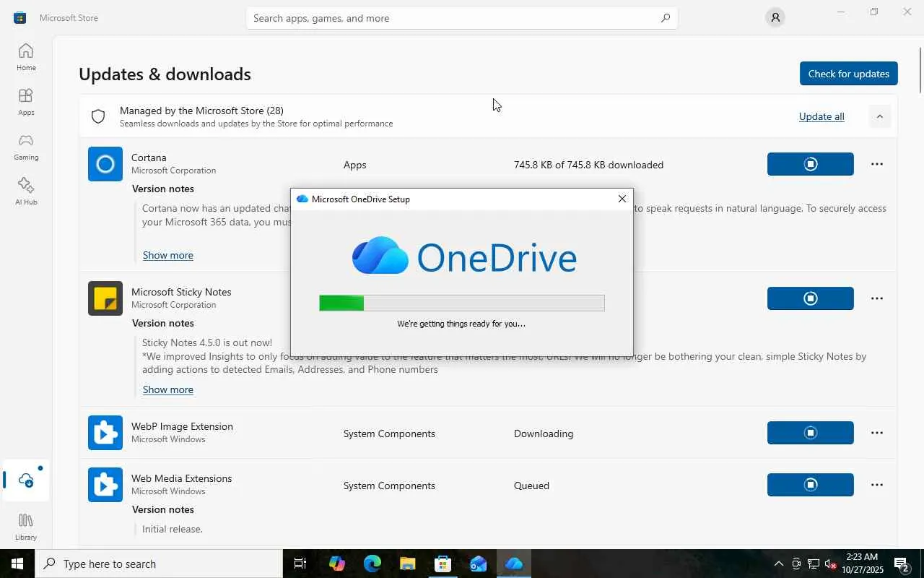Stop the Cortana download
This screenshot has width=924, height=578.
tap(811, 164)
